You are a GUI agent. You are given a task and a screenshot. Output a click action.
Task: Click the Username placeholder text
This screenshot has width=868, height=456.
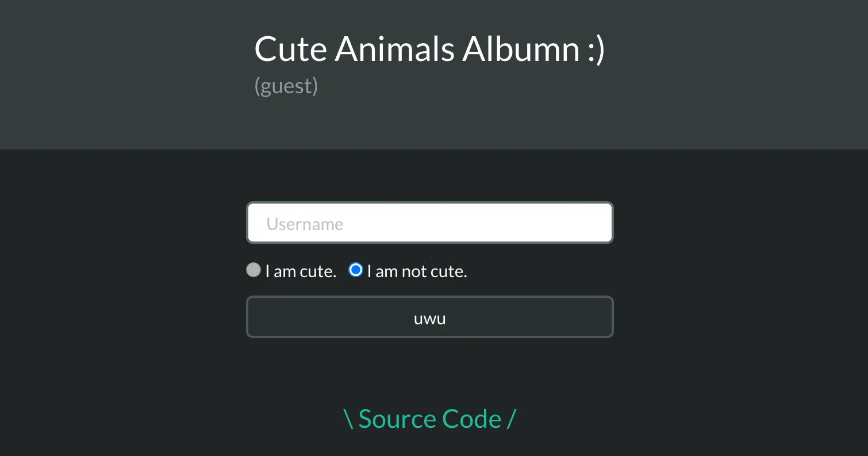click(305, 224)
